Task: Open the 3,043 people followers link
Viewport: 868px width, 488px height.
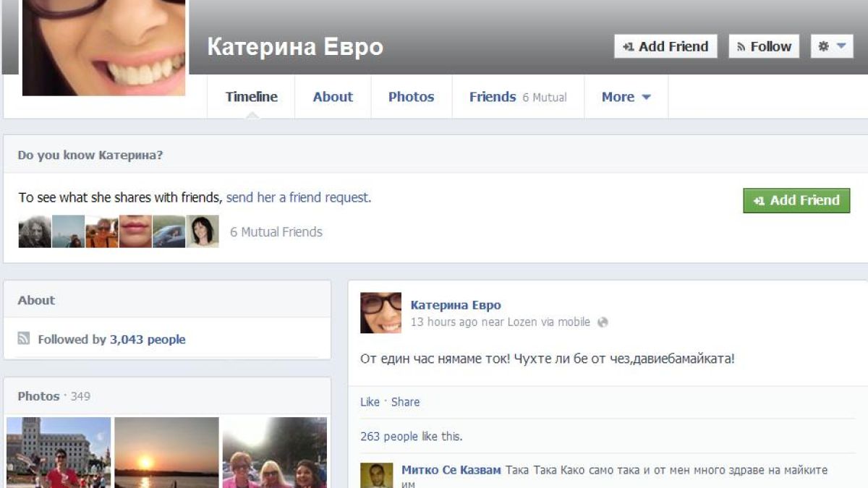Action: click(x=148, y=340)
